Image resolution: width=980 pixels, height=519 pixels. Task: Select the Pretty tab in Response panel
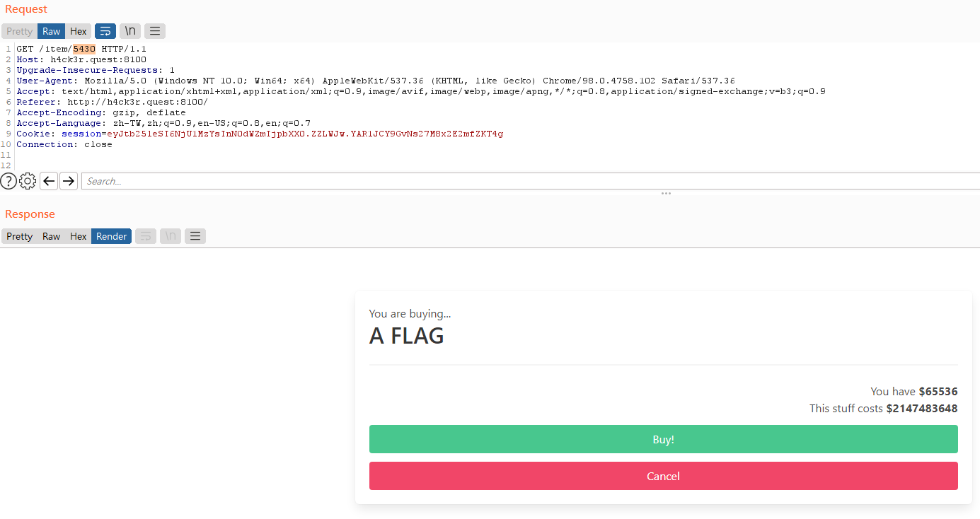pos(20,236)
